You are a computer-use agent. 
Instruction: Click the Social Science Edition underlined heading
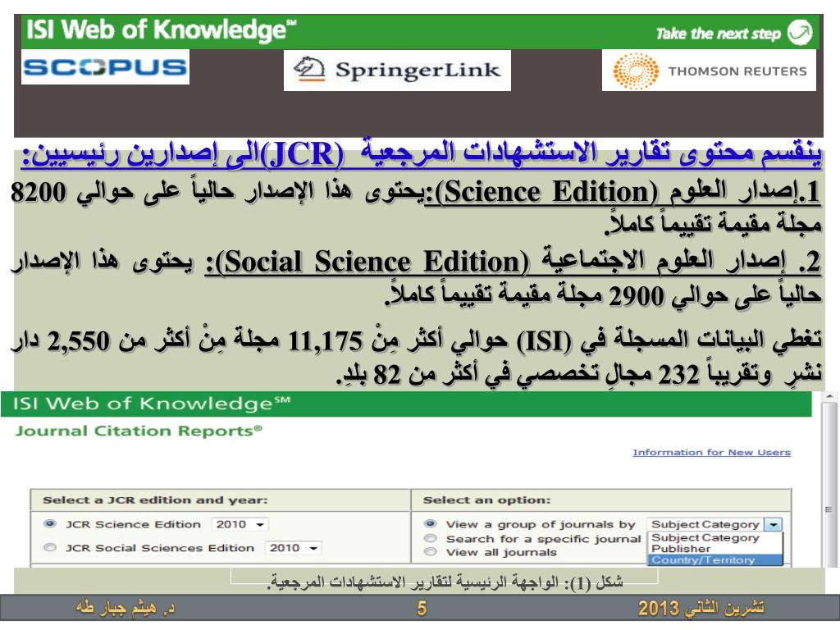point(512,262)
